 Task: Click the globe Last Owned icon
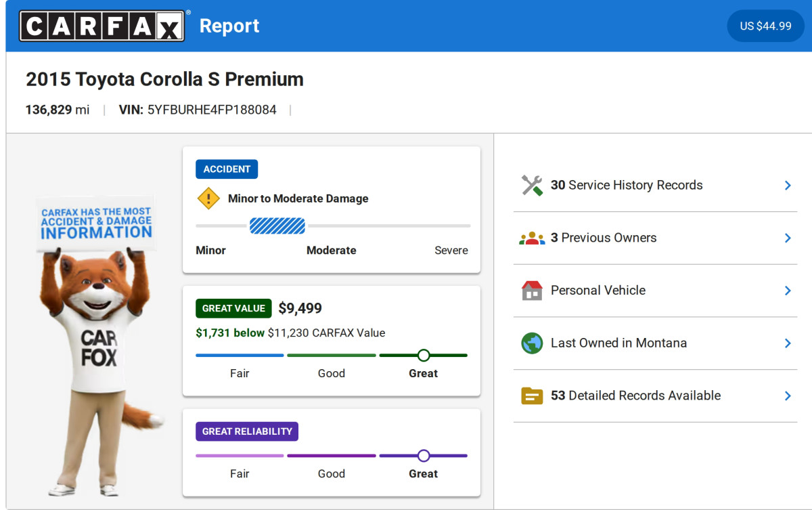click(532, 343)
